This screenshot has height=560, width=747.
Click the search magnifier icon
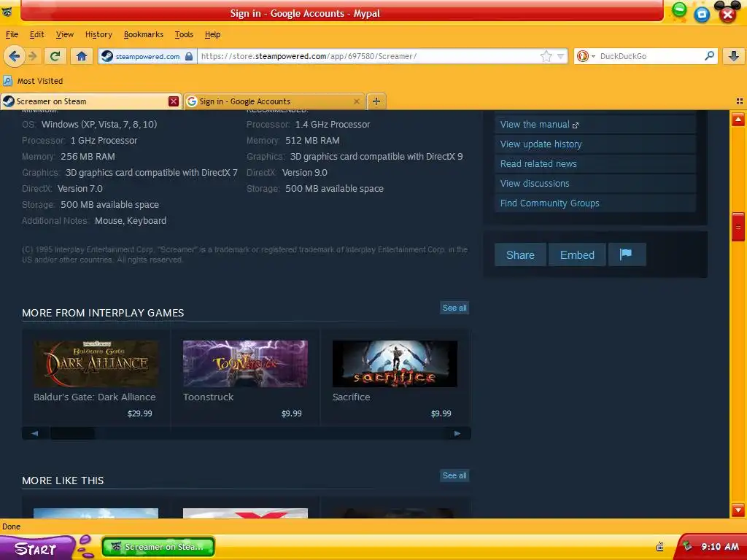[709, 55]
